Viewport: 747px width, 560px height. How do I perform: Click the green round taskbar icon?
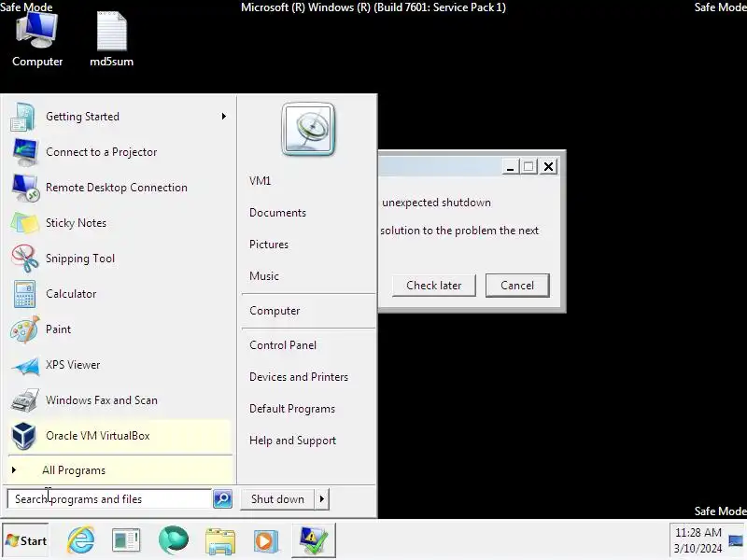[173, 540]
